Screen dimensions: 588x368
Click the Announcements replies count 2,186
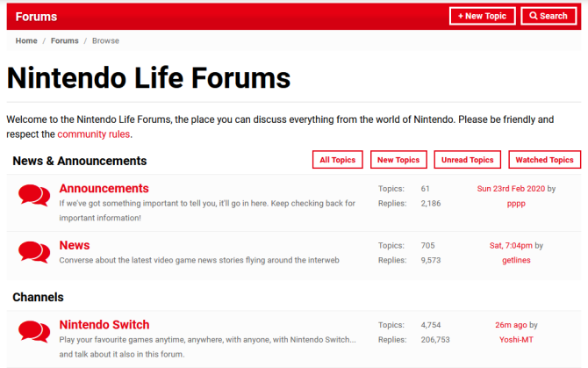pos(431,203)
